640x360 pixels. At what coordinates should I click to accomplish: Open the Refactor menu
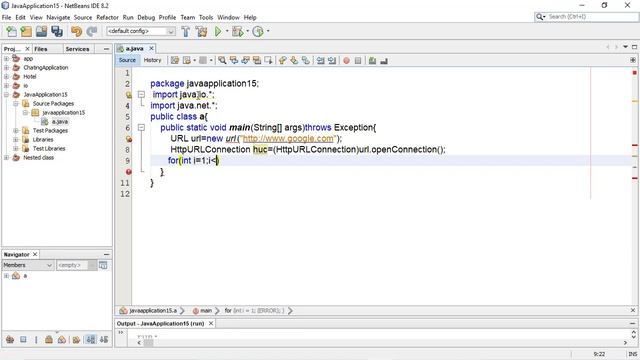pos(107,18)
